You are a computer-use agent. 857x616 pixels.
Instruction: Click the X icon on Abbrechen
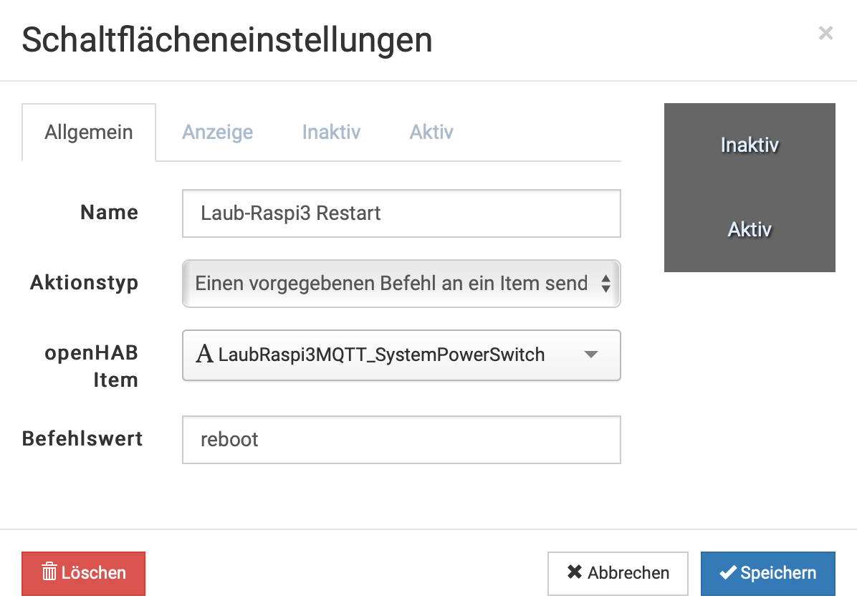pyautogui.click(x=575, y=573)
